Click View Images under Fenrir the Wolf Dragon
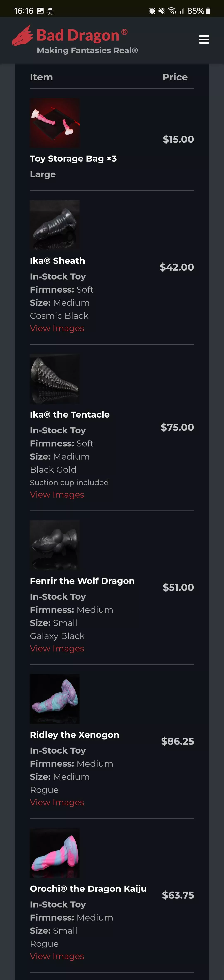 pyautogui.click(x=57, y=648)
